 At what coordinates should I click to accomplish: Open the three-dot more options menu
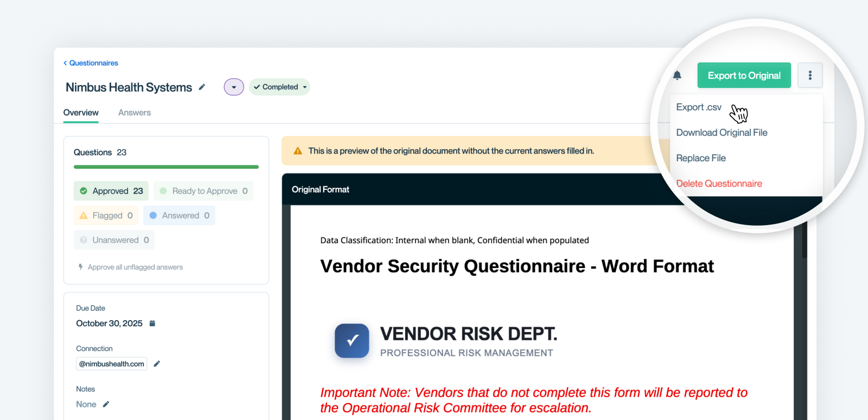[810, 75]
